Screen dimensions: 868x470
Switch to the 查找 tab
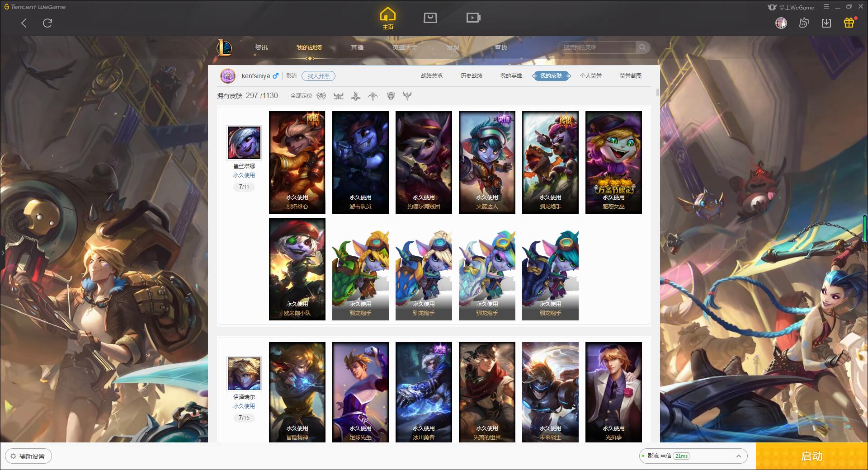[x=501, y=47]
